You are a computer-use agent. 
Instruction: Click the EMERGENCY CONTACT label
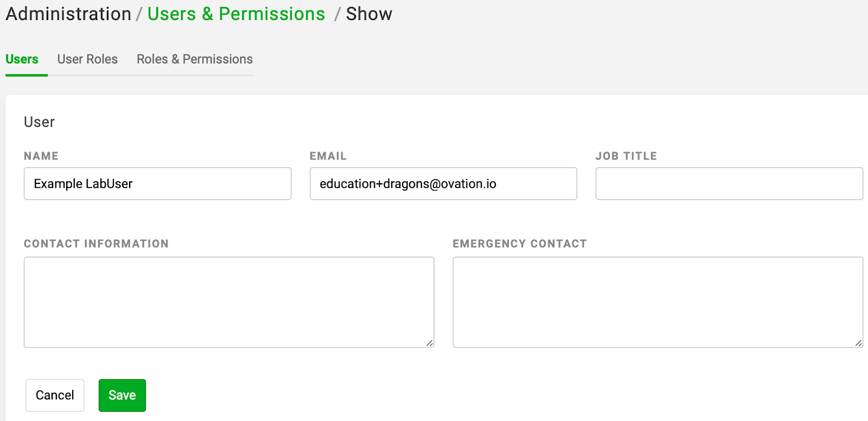(x=520, y=244)
